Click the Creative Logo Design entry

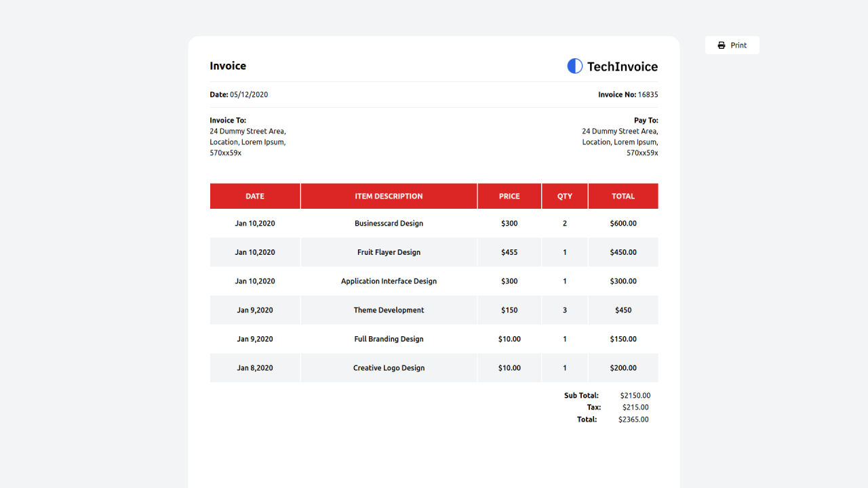[x=389, y=368]
